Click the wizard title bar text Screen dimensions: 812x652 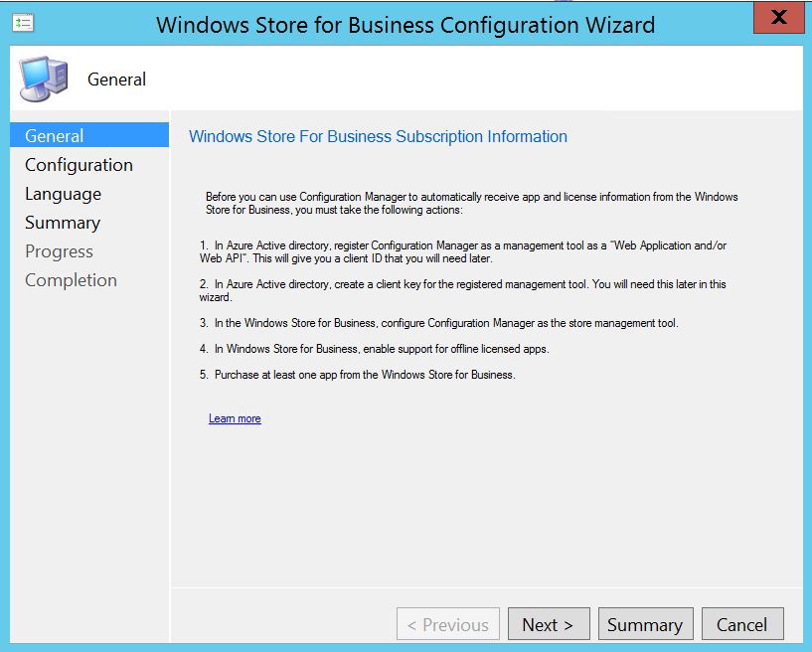point(406,25)
